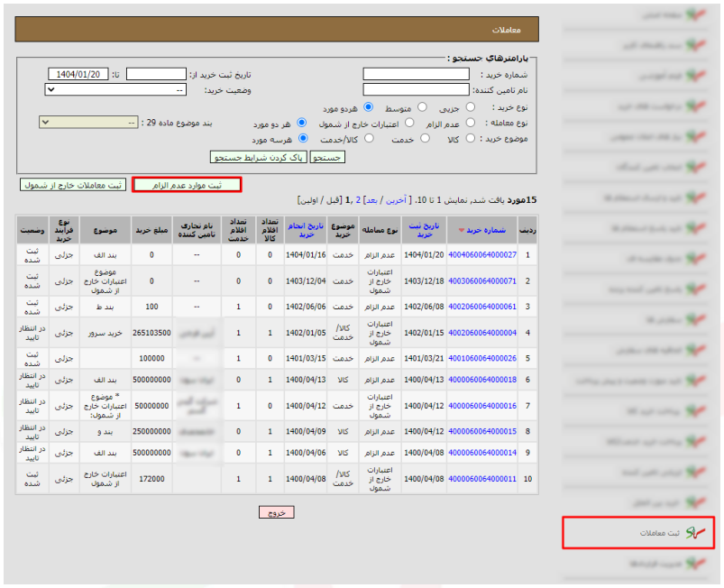This screenshot has width=724, height=588.
Task: Select خدمت radio for موضوع خرید
Action: (426, 138)
